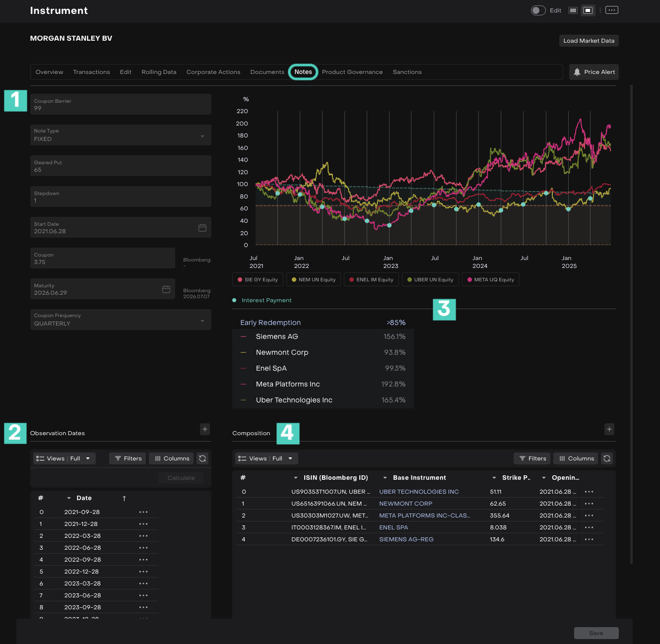
Task: Toggle the Edit switch on
Action: pos(538,10)
